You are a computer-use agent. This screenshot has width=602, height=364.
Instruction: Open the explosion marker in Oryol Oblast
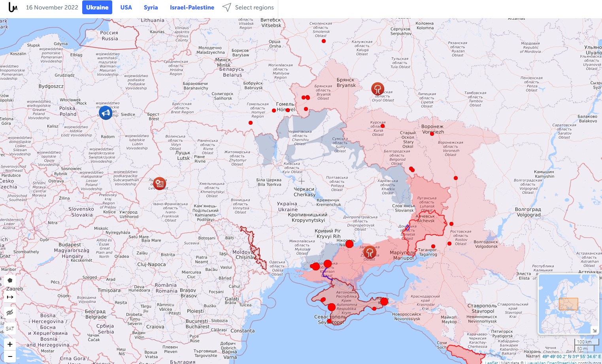[377, 89]
